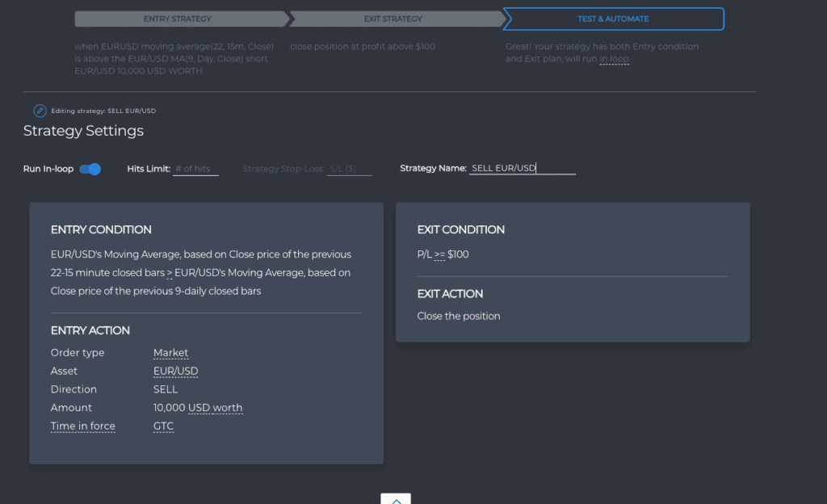Click the entry strategy summary text below tab

coord(174,58)
